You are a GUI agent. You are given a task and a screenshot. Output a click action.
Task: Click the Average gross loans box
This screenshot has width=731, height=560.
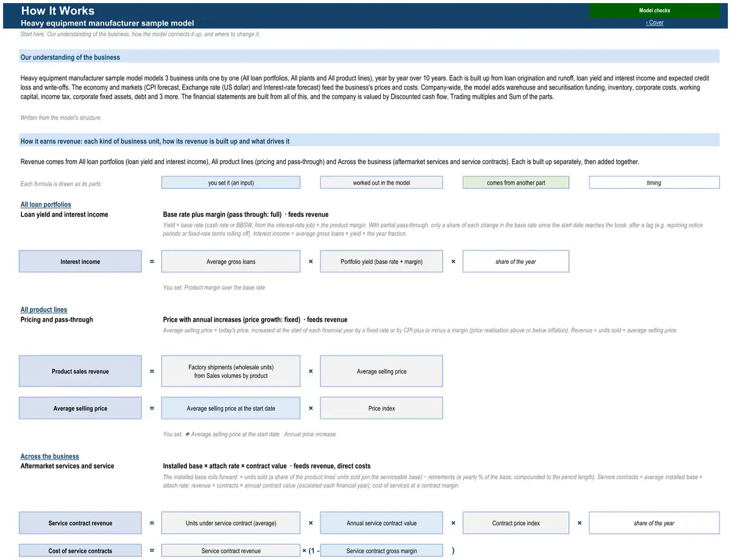[x=231, y=261]
